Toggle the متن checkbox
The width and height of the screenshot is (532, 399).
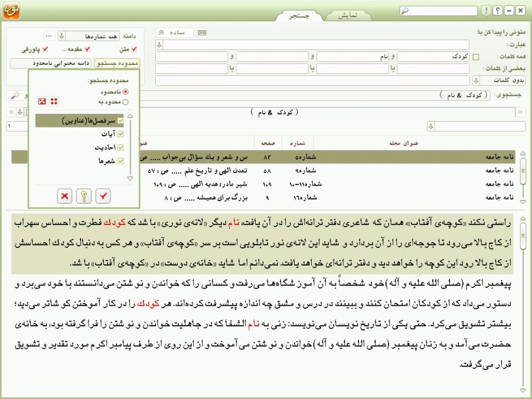pyautogui.click(x=134, y=49)
